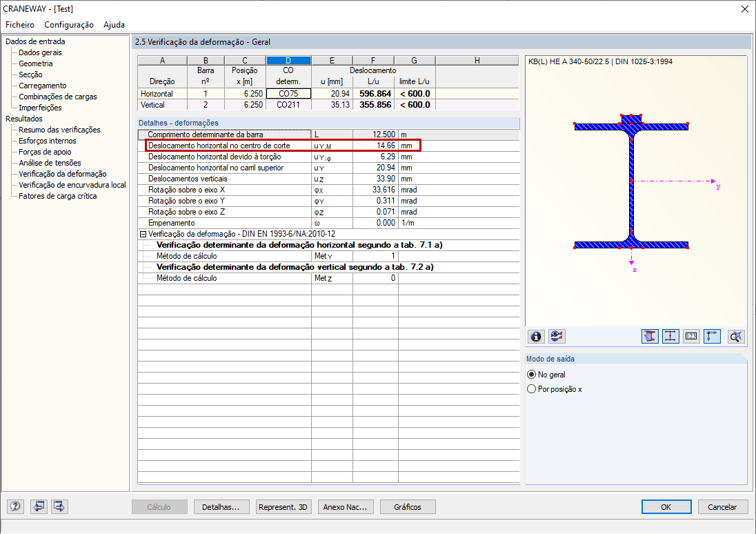
Task: Click the Detalhes... button
Action: click(x=221, y=507)
